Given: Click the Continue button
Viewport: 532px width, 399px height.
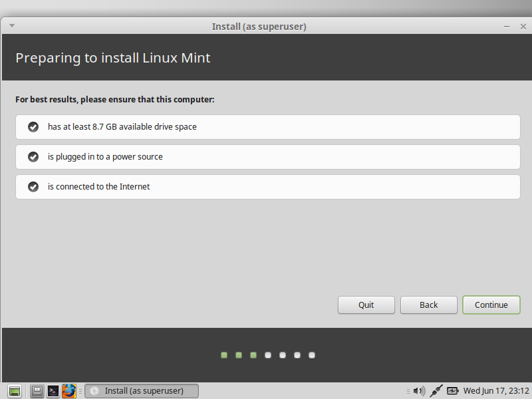Looking at the screenshot, I should (491, 305).
